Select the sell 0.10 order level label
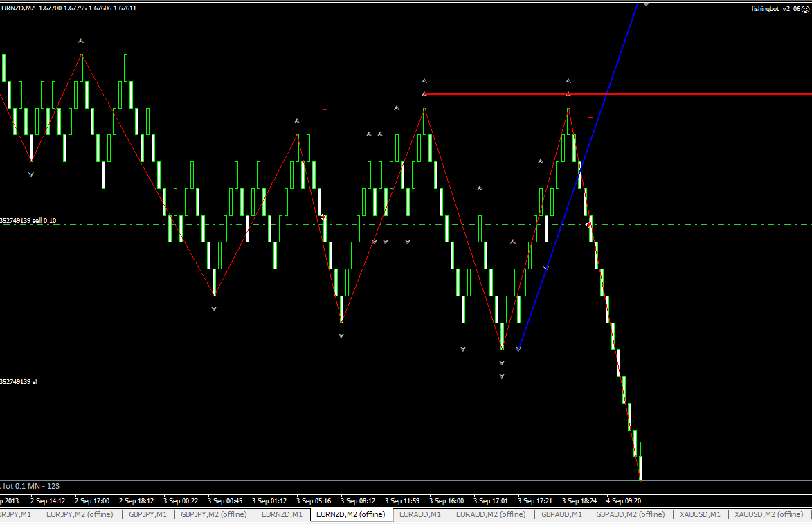This screenshot has width=812, height=524. (28, 221)
